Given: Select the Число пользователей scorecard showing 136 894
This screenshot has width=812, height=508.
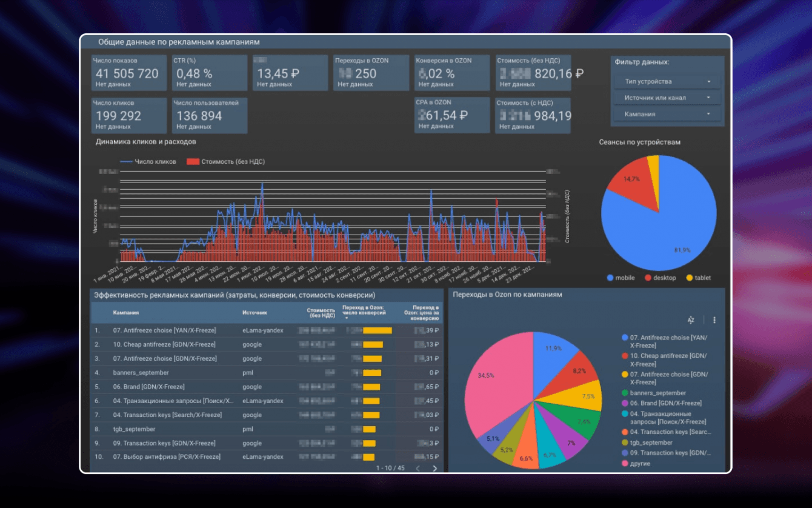Looking at the screenshot, I should point(210,115).
